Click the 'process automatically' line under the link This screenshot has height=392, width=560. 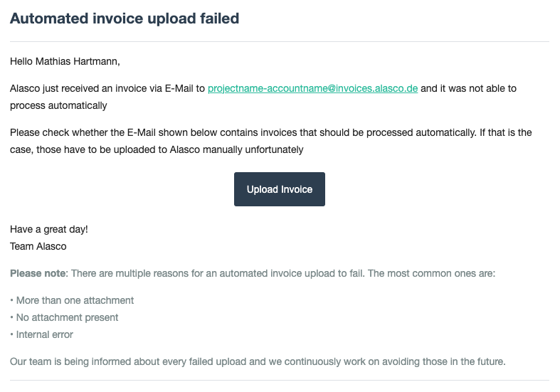tap(58, 106)
